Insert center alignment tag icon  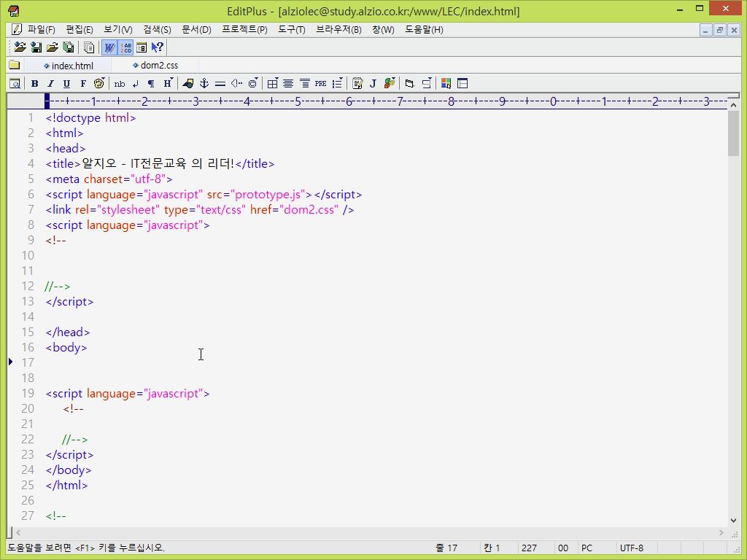click(x=288, y=84)
